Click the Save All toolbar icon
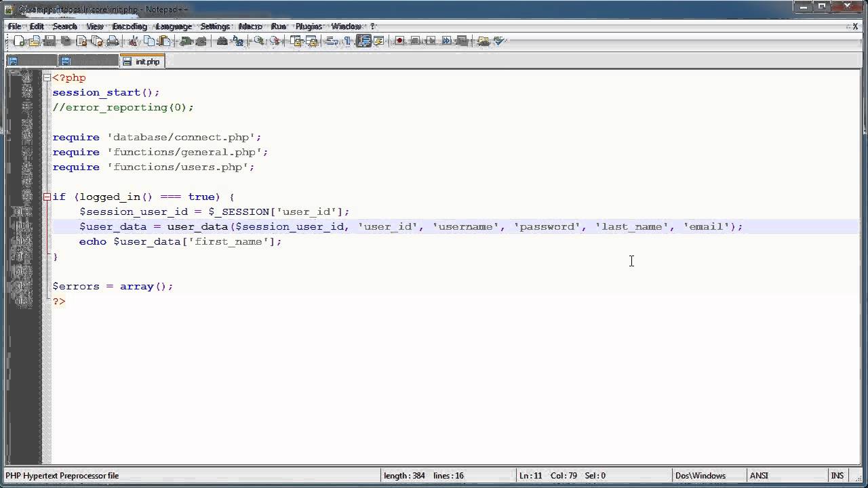This screenshot has height=488, width=868. pos(64,41)
